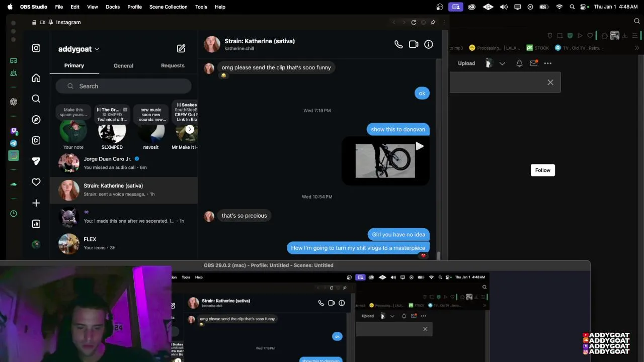Start audio call with Katherine
The image size is (644, 362).
(x=398, y=44)
